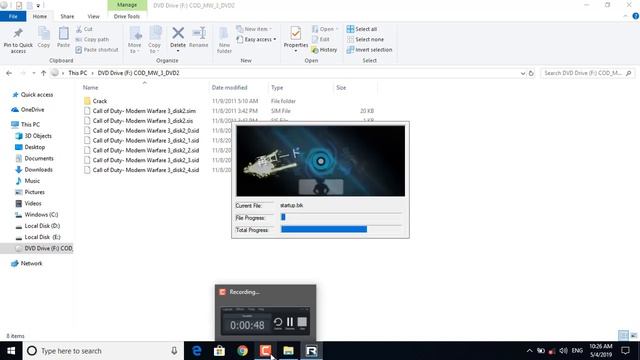Open Microsoft Store from taskbar

[219, 351]
